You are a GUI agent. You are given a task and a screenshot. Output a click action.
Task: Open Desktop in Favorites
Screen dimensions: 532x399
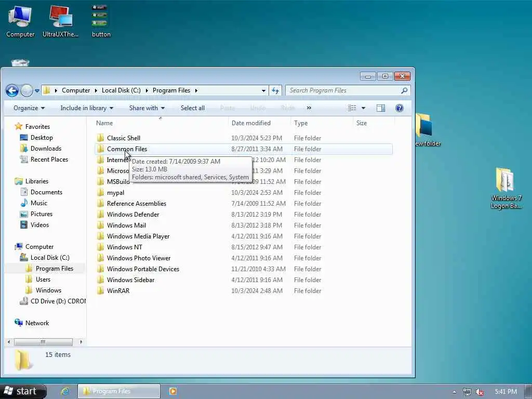pos(42,137)
